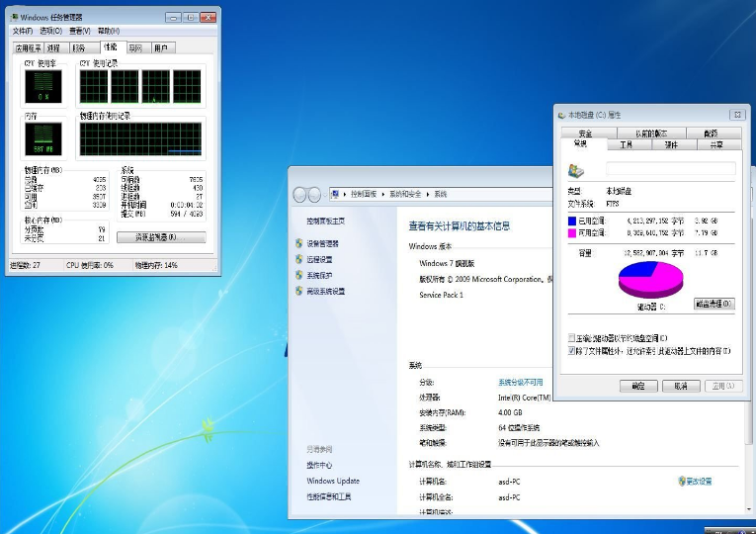Open the 选项(O) menu in Task Manager
Image resolution: width=756 pixels, height=534 pixels.
[x=50, y=31]
